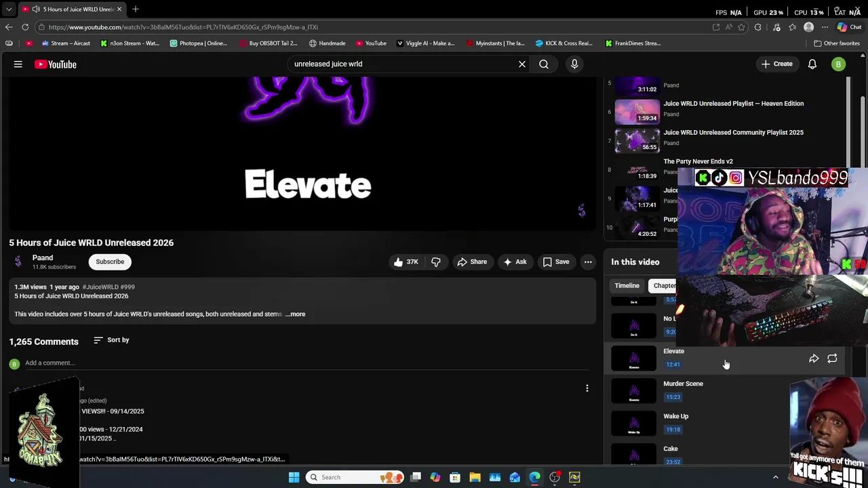Click the magnifier search button
Image resolution: width=868 pixels, height=488 pixels.
pos(544,64)
